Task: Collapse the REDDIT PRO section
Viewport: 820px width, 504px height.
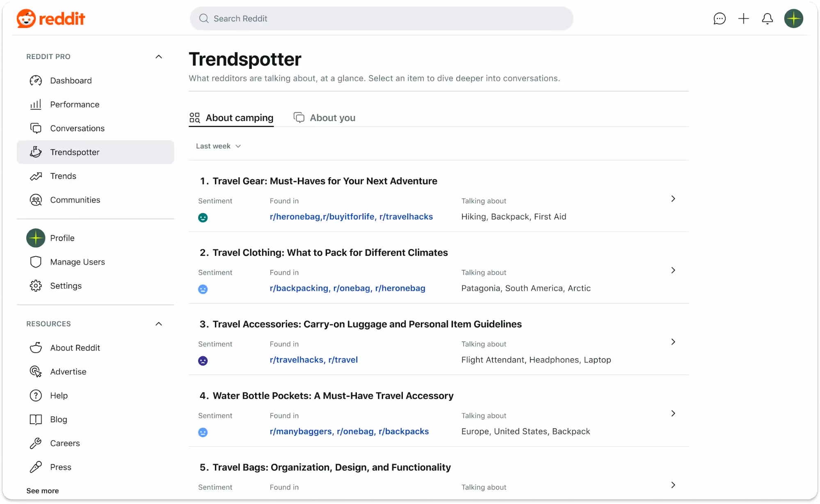Action: pyautogui.click(x=158, y=57)
